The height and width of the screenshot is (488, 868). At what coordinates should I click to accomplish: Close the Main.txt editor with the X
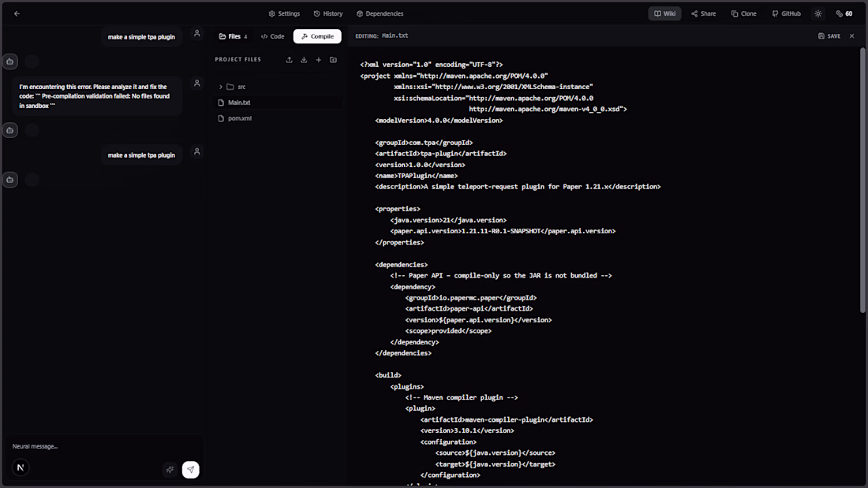pyautogui.click(x=852, y=36)
